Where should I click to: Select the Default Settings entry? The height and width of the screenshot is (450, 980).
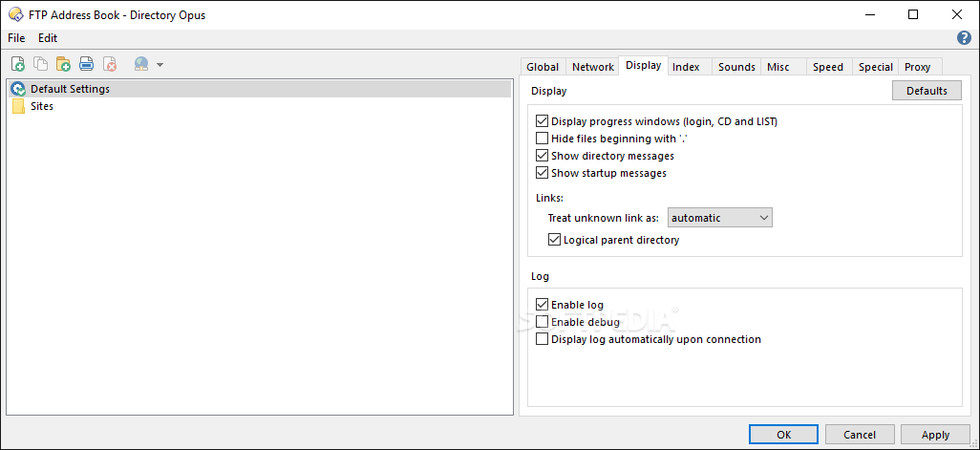click(262, 89)
